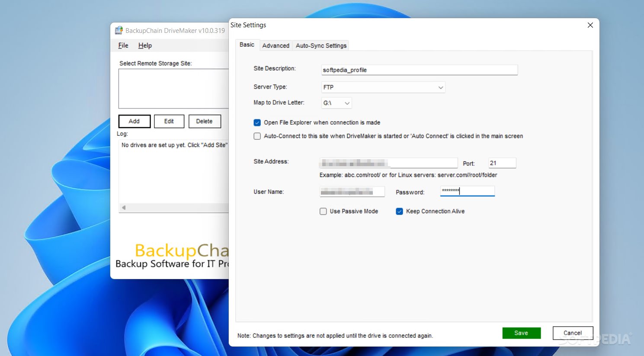The width and height of the screenshot is (644, 356).
Task: Click Add button in DriveMaker window
Action: [x=134, y=121]
